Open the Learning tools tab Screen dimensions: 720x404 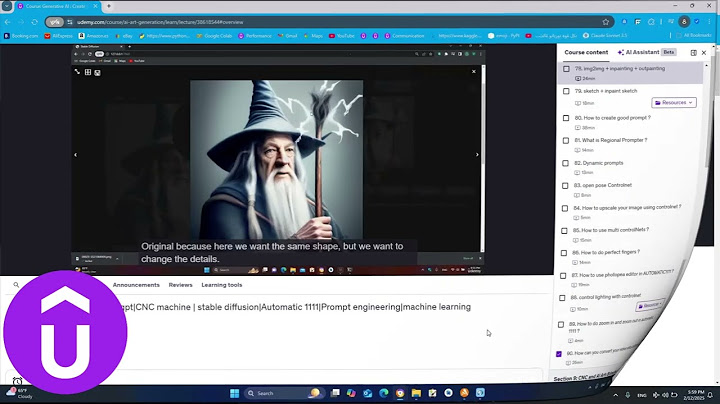(222, 285)
